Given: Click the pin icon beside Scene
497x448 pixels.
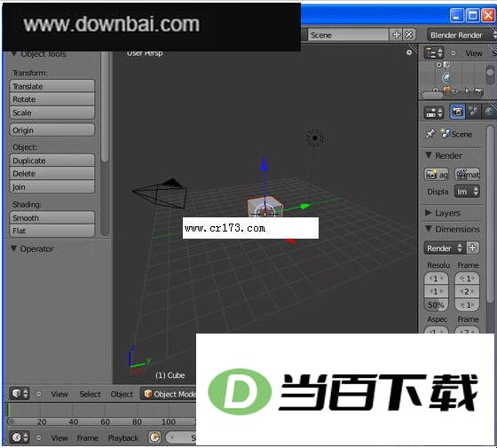Looking at the screenshot, I should (x=430, y=134).
